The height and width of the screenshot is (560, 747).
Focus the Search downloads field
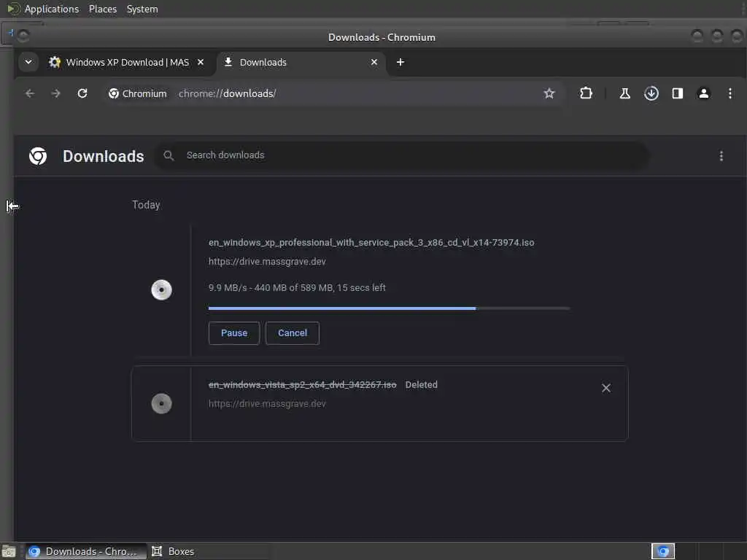401,155
